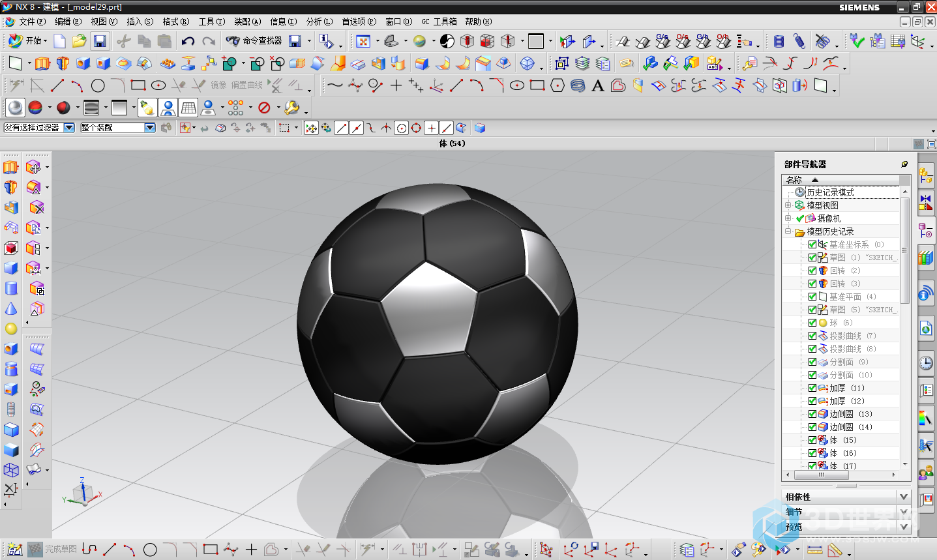Screen dimensions: 937x560
Task: Select 历史记录模式 in the navigator
Action: (x=830, y=192)
